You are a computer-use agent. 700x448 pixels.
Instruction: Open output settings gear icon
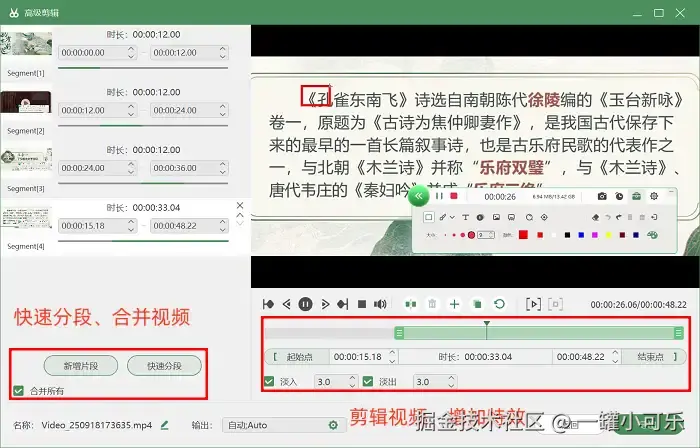[x=333, y=425]
